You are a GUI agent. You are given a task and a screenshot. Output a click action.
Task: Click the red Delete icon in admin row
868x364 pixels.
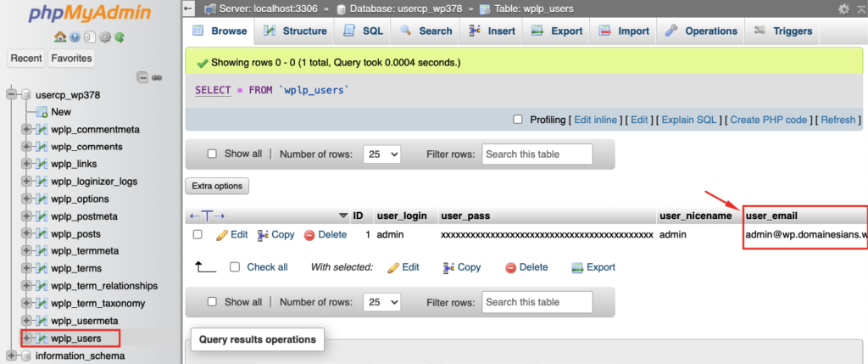[309, 235]
